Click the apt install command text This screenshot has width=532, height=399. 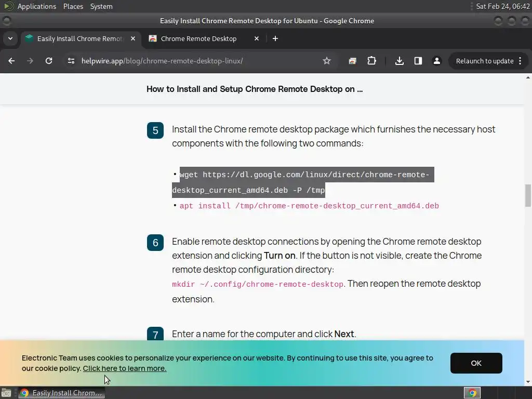(309, 206)
